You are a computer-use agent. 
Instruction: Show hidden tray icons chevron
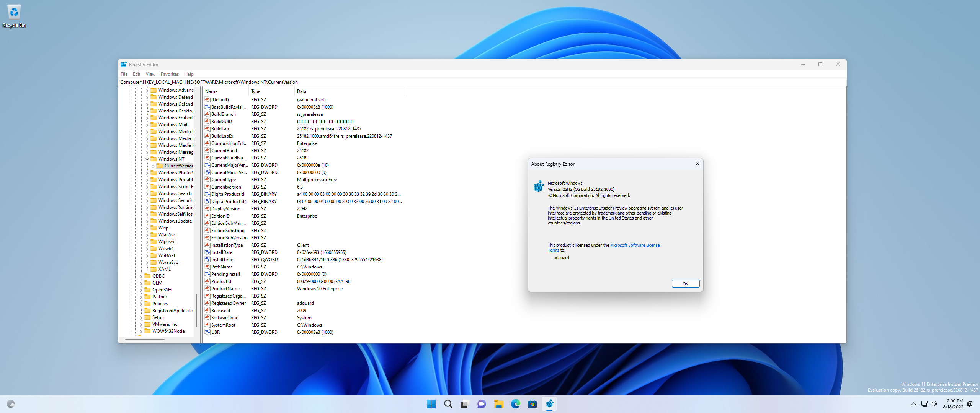click(913, 404)
